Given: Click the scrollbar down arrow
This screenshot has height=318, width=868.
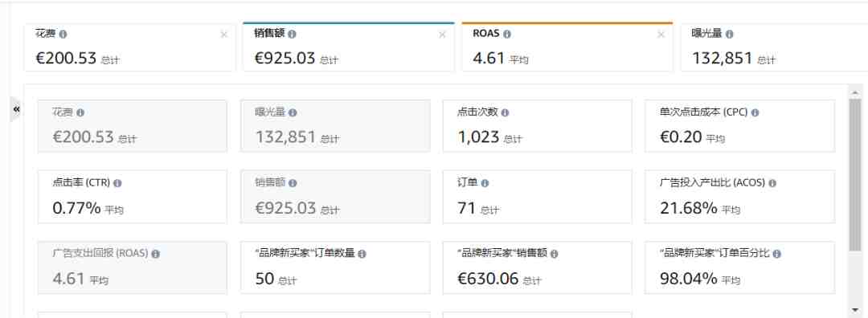Looking at the screenshot, I should tap(854, 310).
